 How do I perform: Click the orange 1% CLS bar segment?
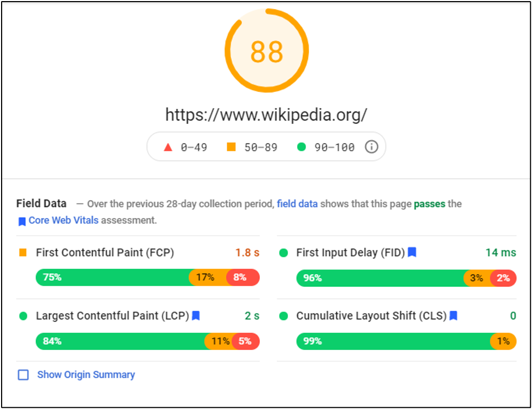point(503,341)
